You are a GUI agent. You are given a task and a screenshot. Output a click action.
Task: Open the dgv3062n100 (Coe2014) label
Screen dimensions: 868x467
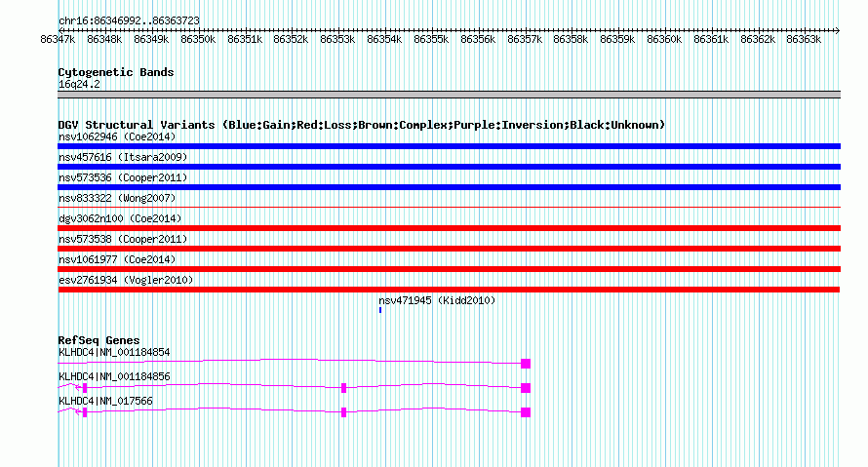pos(120,218)
